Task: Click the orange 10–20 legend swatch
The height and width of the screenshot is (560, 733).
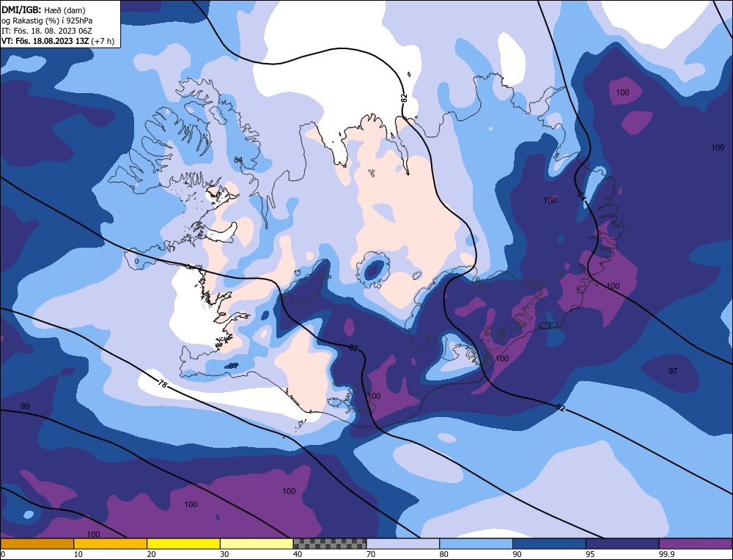Action: (x=111, y=543)
